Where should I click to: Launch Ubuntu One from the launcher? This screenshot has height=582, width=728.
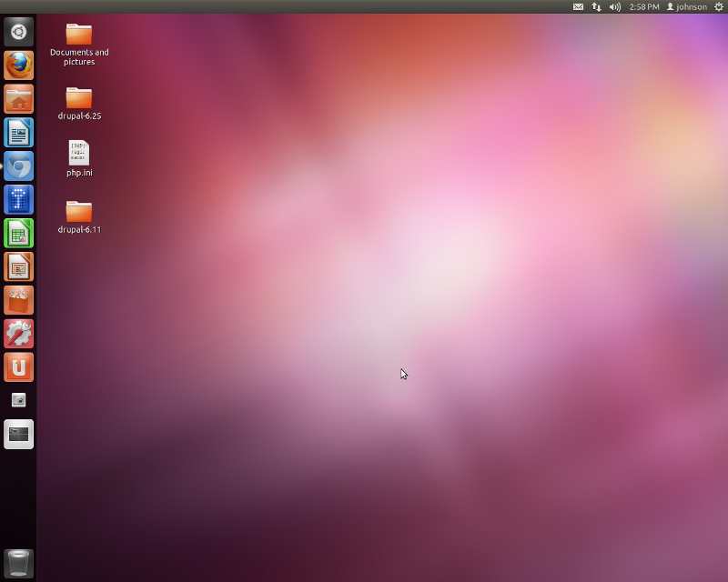coord(18,366)
